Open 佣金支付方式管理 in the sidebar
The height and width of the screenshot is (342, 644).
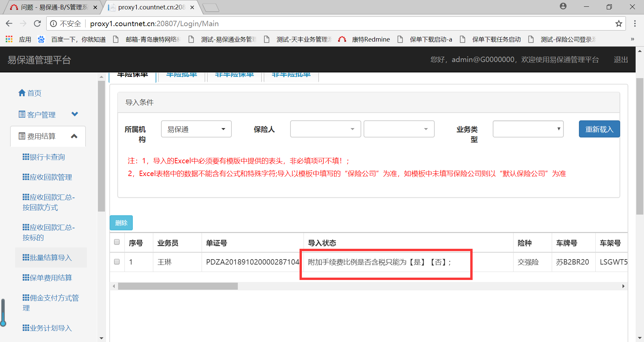(x=51, y=303)
